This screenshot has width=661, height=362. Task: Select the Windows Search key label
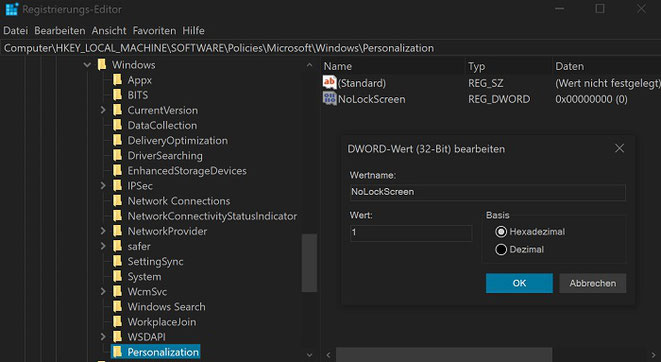(x=167, y=306)
